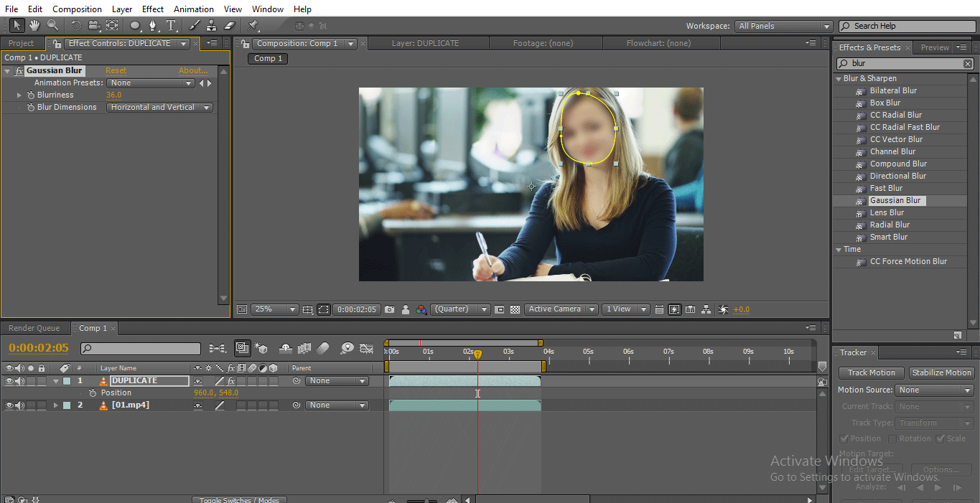Select the Clone Stamp tool
The width and height of the screenshot is (980, 503).
(x=210, y=26)
